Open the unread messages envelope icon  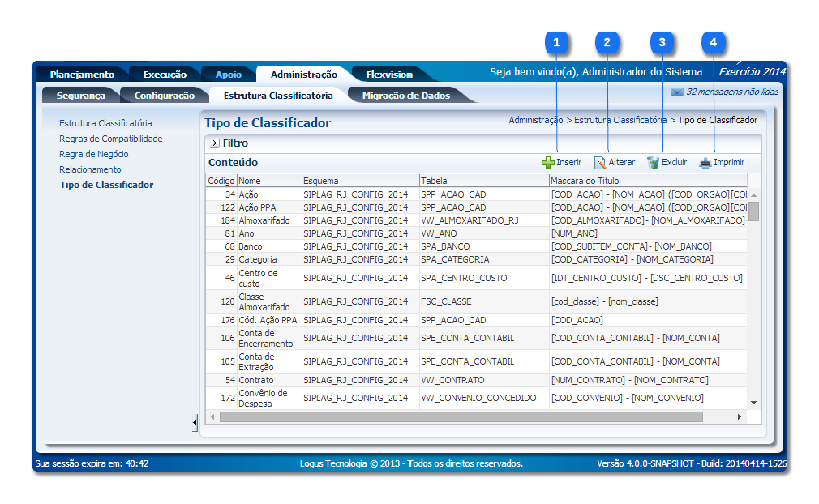click(x=676, y=92)
